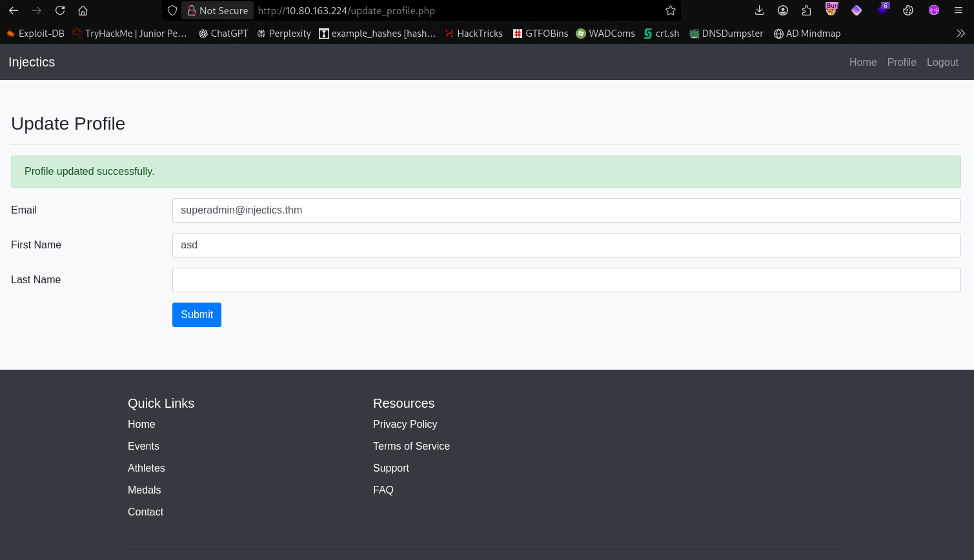Reload the current page
Viewport: 974px width, 560px height.
click(60, 10)
